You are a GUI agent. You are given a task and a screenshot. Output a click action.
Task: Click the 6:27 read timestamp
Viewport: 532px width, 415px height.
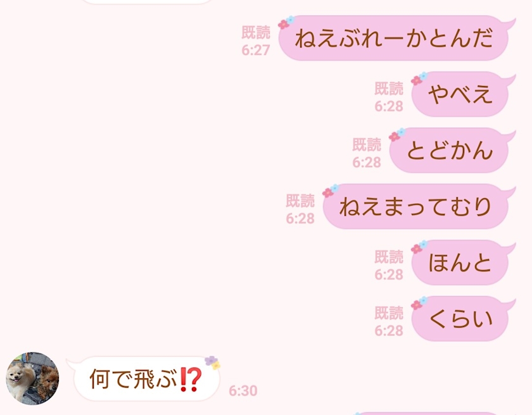click(x=256, y=50)
